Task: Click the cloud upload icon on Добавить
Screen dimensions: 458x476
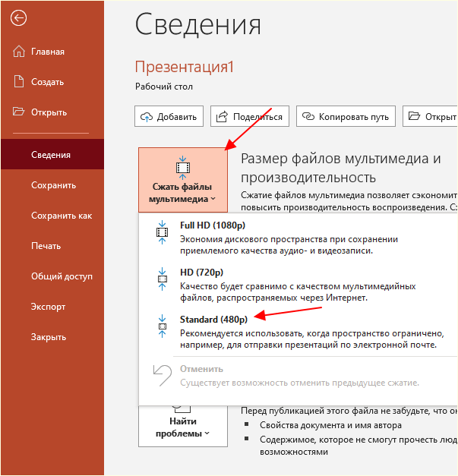Action: pos(147,117)
